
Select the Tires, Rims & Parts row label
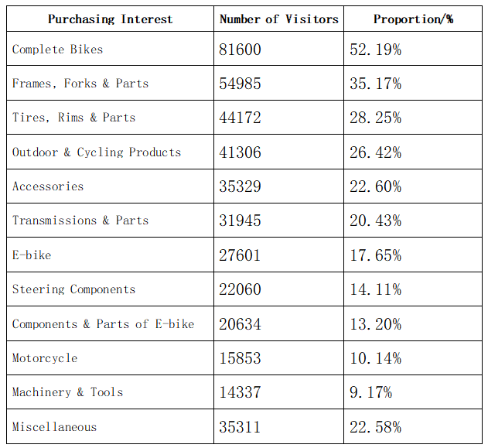point(73,118)
